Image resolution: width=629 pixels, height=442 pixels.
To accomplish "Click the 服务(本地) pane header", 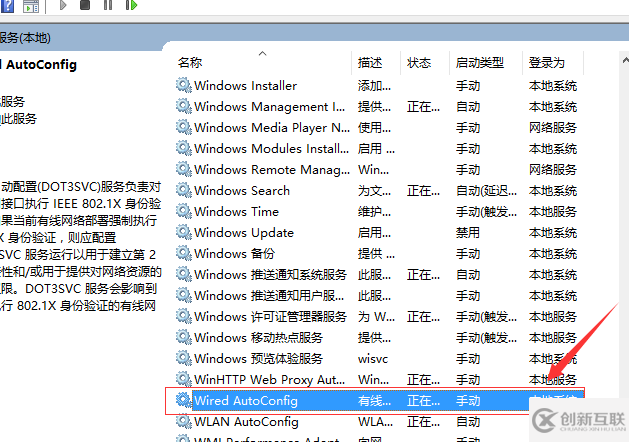I will pyautogui.click(x=25, y=38).
